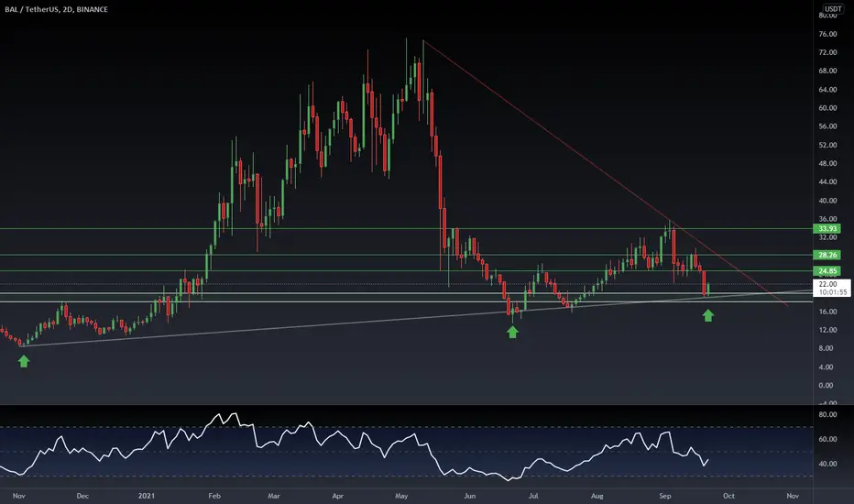Click the 68.00 price axis value

pos(827,71)
